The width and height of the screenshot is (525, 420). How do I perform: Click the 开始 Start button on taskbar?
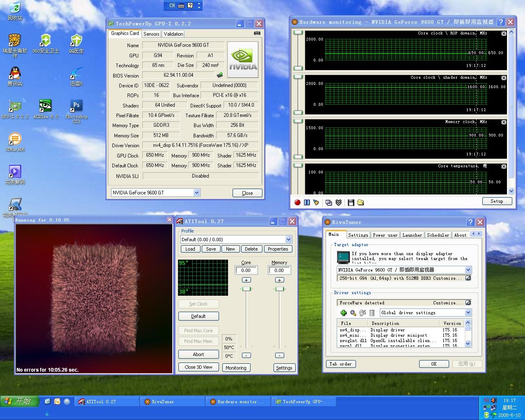click(19, 401)
